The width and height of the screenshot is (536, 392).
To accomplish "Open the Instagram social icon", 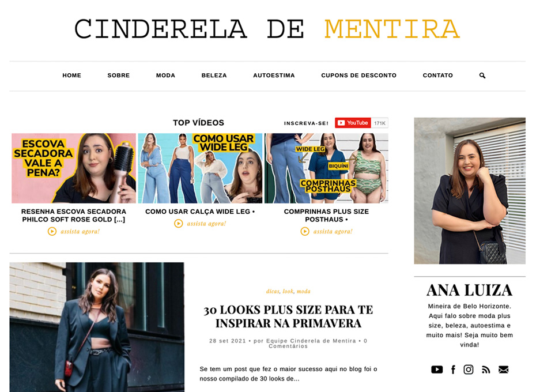I will pos(469,370).
